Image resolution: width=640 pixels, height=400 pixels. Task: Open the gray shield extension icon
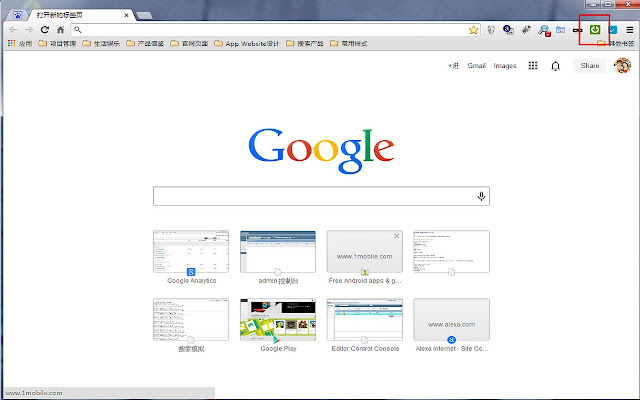click(x=491, y=30)
